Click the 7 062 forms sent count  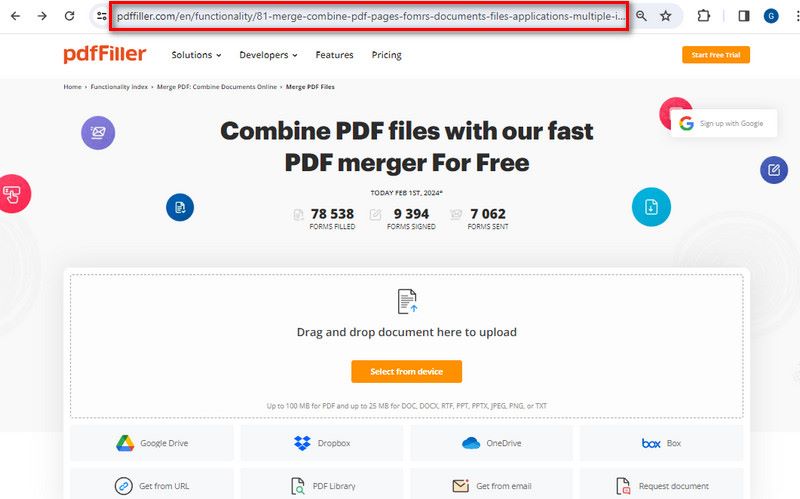(x=488, y=214)
